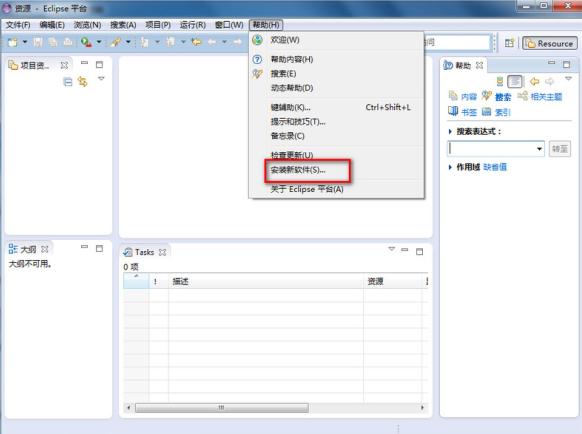Click the Go button next to search field
Screen dimensions: 582x434
(560, 149)
